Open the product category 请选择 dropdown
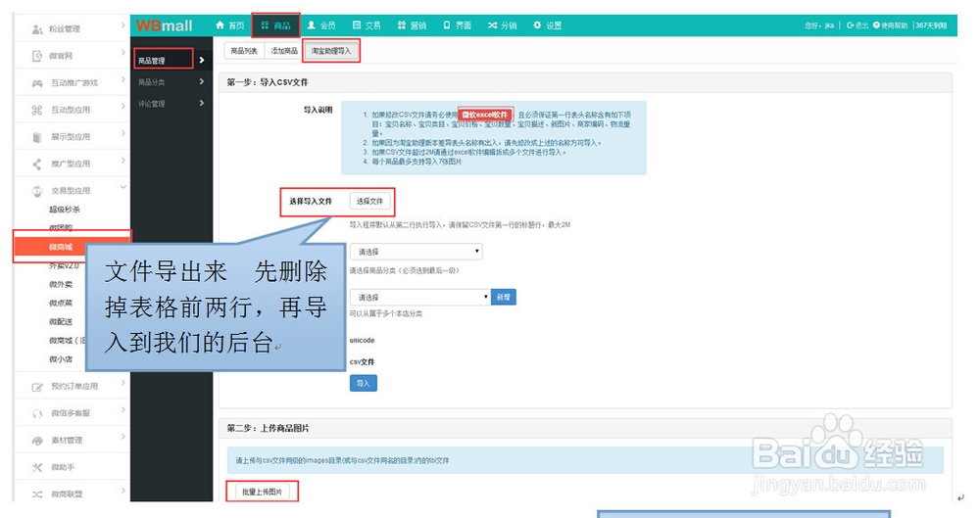 tap(416, 252)
